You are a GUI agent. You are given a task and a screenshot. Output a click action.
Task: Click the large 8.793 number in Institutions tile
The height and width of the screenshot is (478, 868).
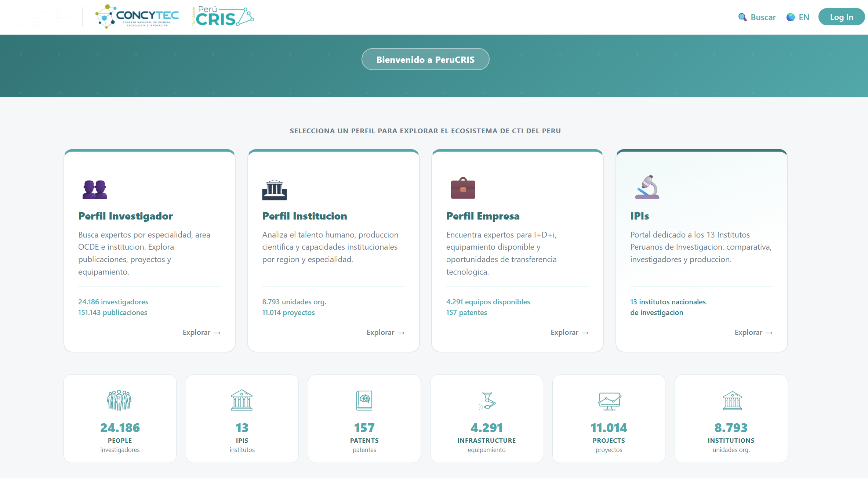click(731, 428)
